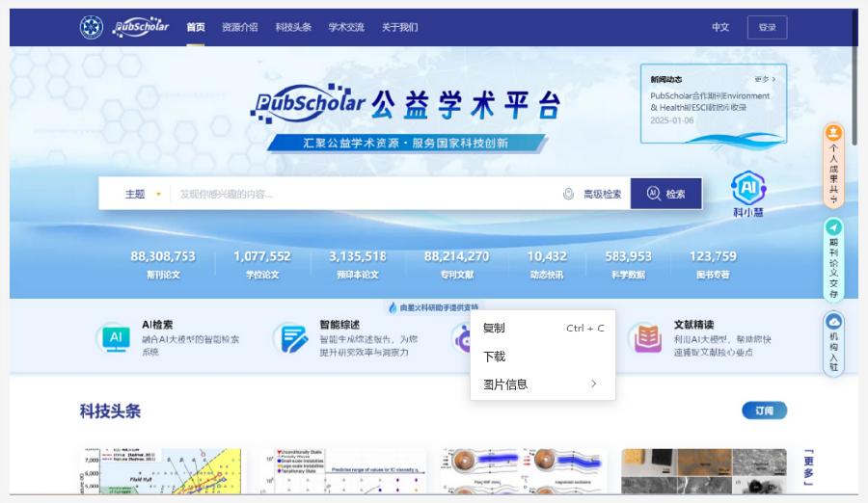Expand the 图片信息 submenu
The width and height of the screenshot is (868, 503).
point(542,384)
